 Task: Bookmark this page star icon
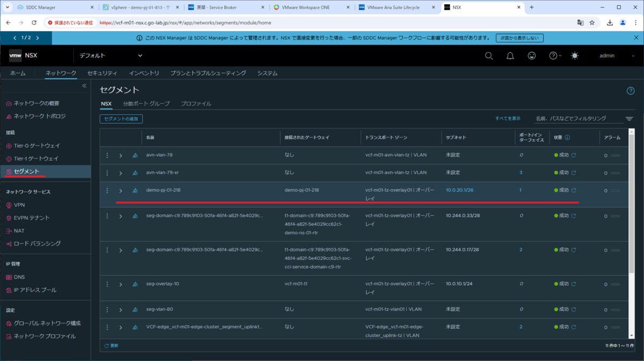pos(592,23)
